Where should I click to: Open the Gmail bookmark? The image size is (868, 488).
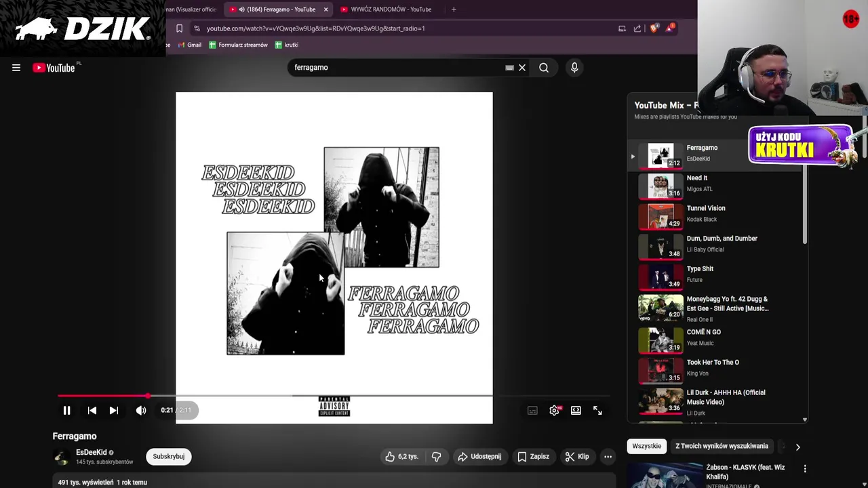click(189, 45)
